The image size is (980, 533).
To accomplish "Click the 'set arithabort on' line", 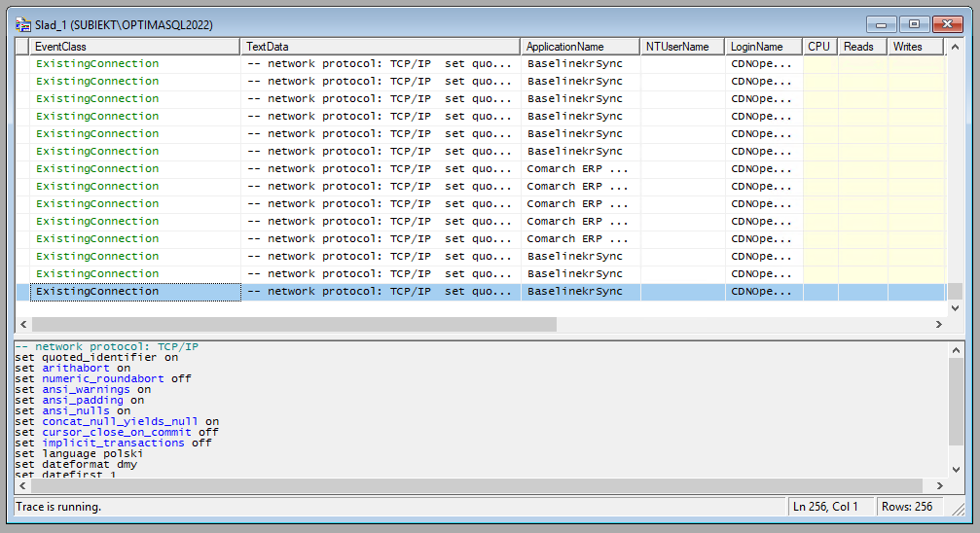I will pyautogui.click(x=73, y=368).
